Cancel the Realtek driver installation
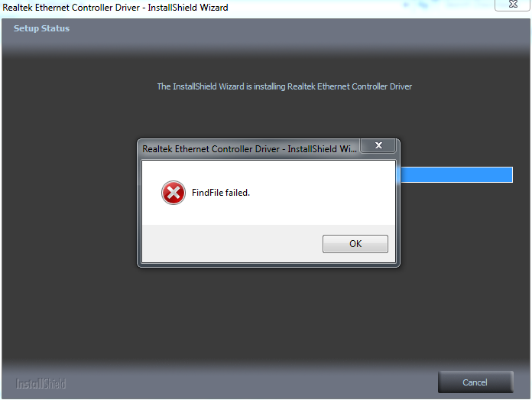 pyautogui.click(x=475, y=382)
